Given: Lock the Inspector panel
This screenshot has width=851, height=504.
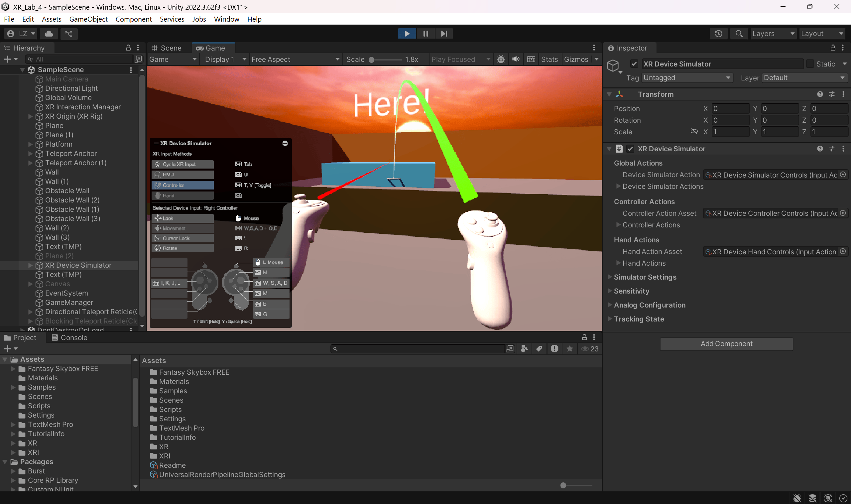Looking at the screenshot, I should tap(833, 48).
